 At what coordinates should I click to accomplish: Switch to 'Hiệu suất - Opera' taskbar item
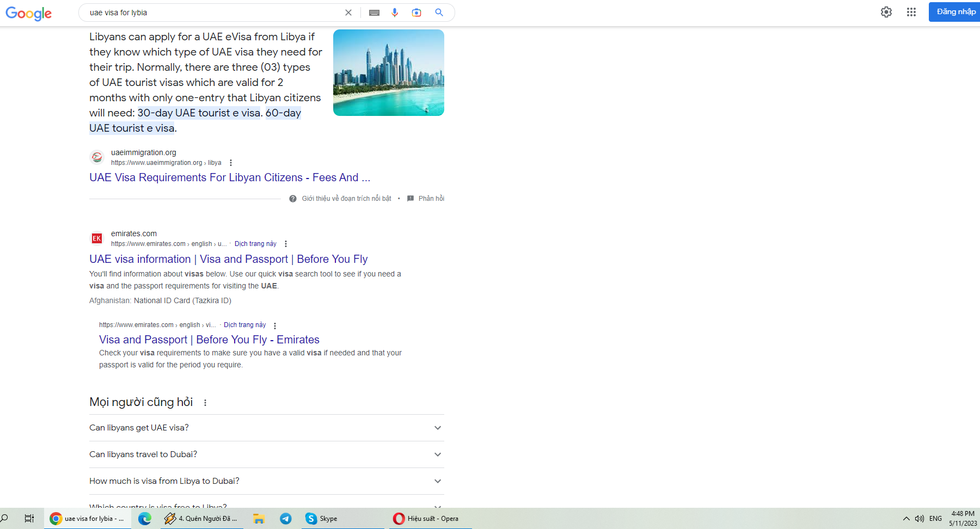(x=430, y=519)
